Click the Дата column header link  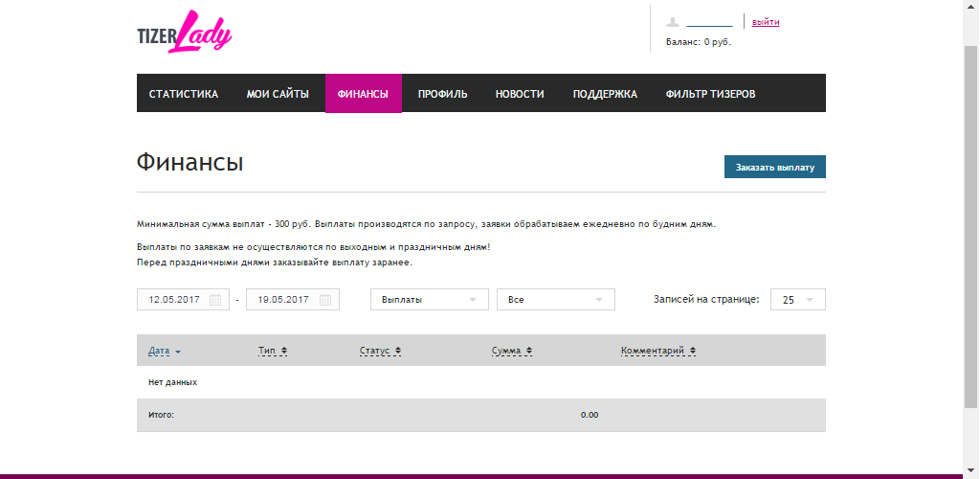[x=159, y=351]
